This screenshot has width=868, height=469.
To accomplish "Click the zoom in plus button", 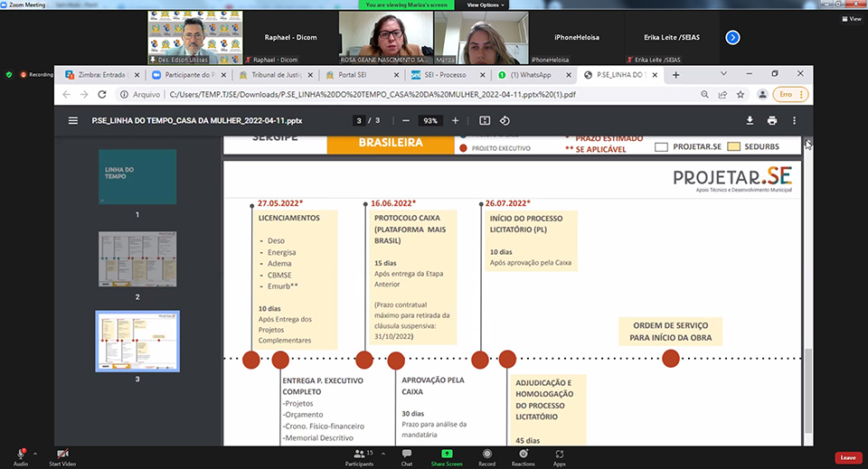I will (455, 120).
